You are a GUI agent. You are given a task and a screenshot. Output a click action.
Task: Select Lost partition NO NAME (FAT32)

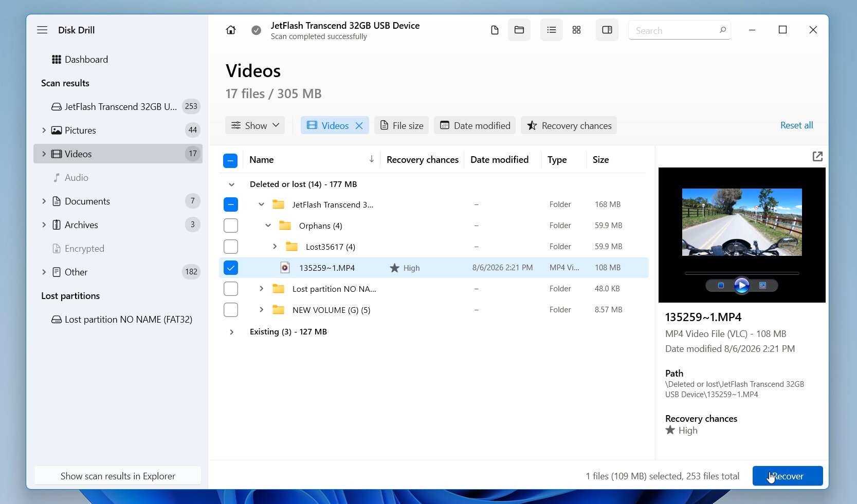(118, 319)
